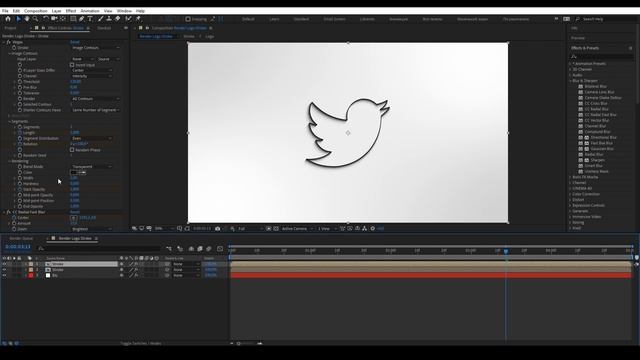Select the Eraser tool
The height and width of the screenshot is (360, 640).
pos(118,19)
